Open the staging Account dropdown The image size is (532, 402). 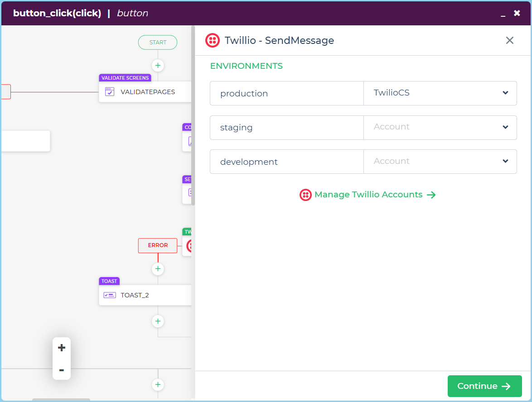coord(440,127)
